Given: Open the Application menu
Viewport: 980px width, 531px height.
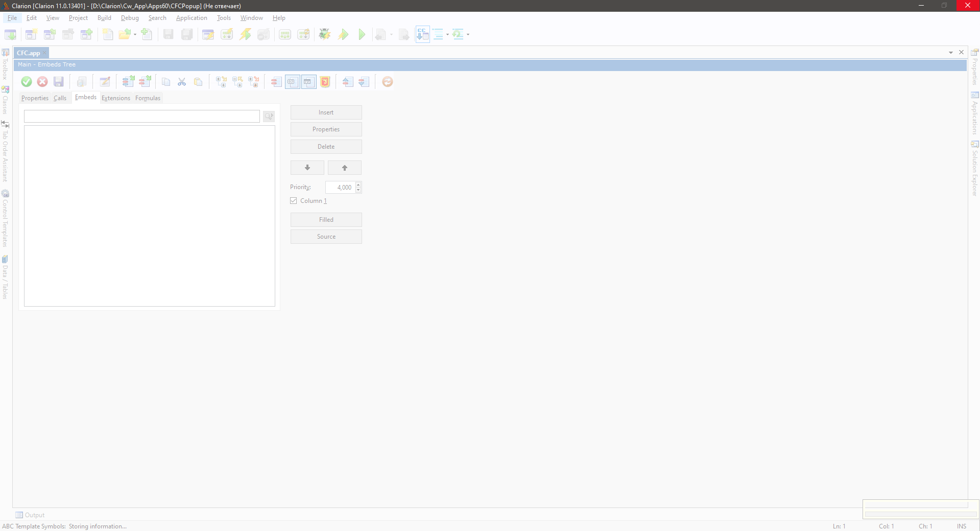Looking at the screenshot, I should [192, 18].
